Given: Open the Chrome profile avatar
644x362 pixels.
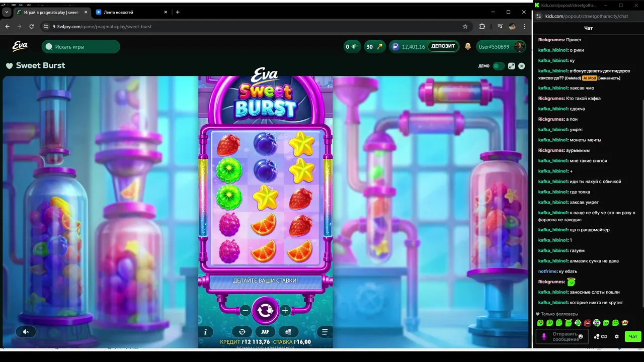Looking at the screenshot, I should click(x=512, y=27).
